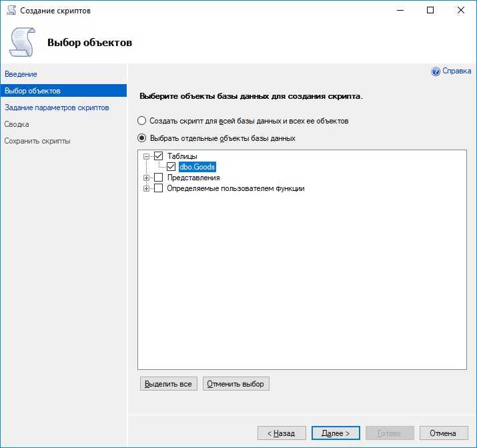
Task: Select 'Choose specific database objects' radio button
Action: coord(141,138)
